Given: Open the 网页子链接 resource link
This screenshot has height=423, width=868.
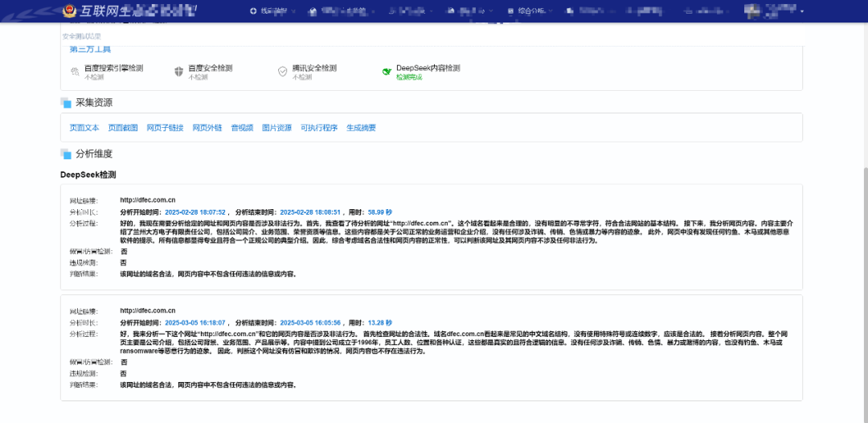Looking at the screenshot, I should pos(165,128).
